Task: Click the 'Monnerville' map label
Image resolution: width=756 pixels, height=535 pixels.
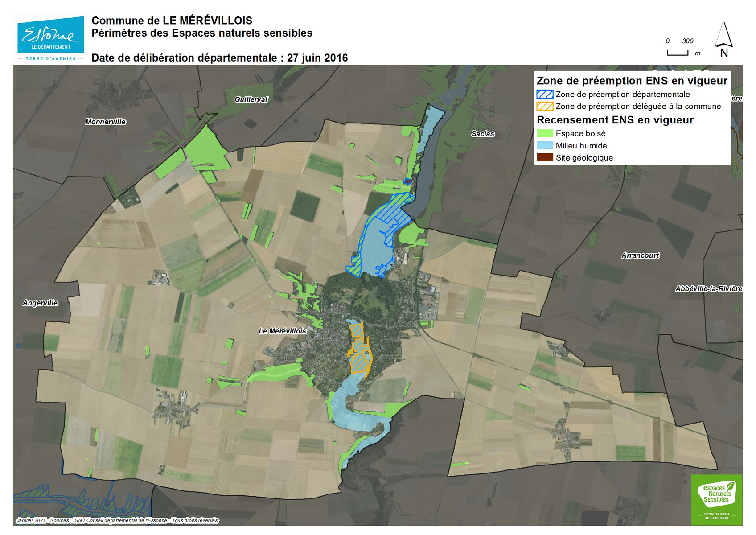Action: pyautogui.click(x=106, y=122)
